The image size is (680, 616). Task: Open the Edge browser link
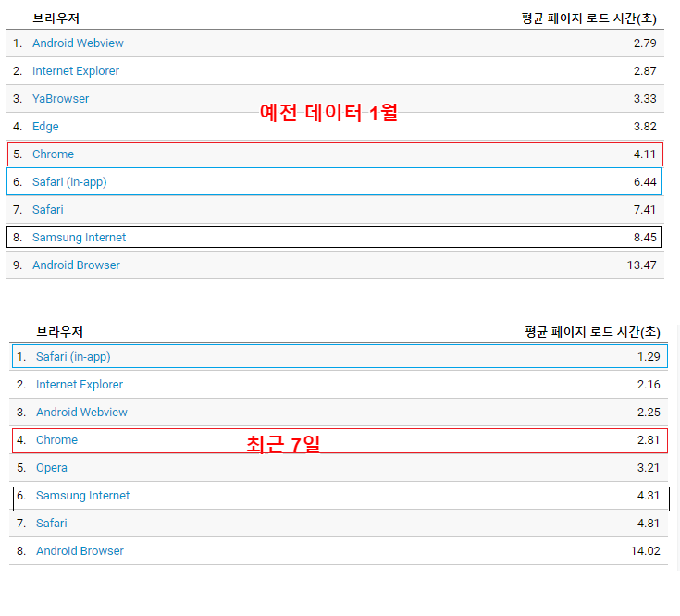pos(45,127)
